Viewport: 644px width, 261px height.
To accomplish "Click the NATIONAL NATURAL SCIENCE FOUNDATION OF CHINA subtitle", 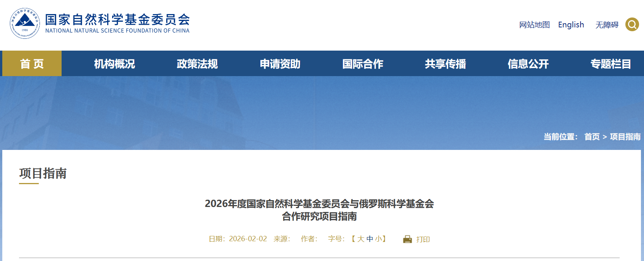I will coord(117,31).
